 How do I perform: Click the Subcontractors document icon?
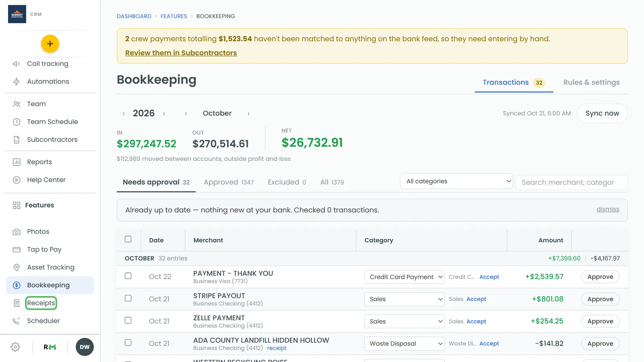(x=17, y=140)
